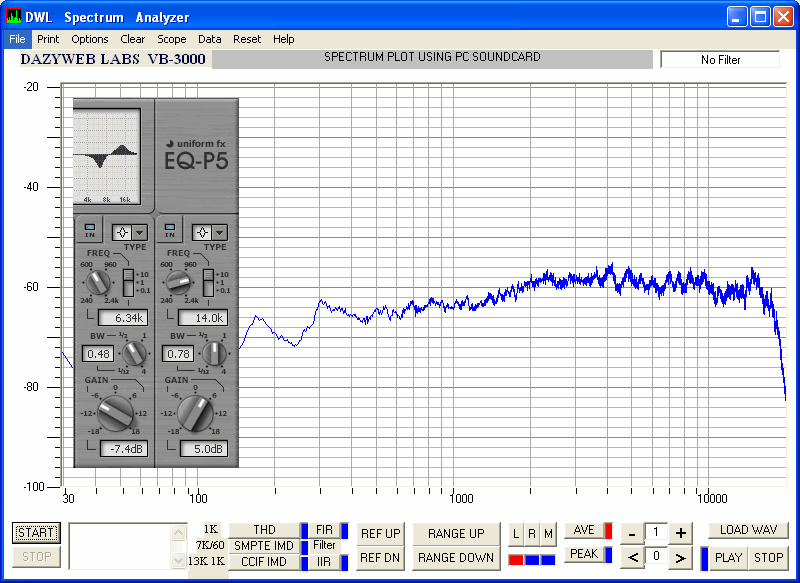The height and width of the screenshot is (583, 800).
Task: Click the minus stepper beside value 1
Action: 632,534
